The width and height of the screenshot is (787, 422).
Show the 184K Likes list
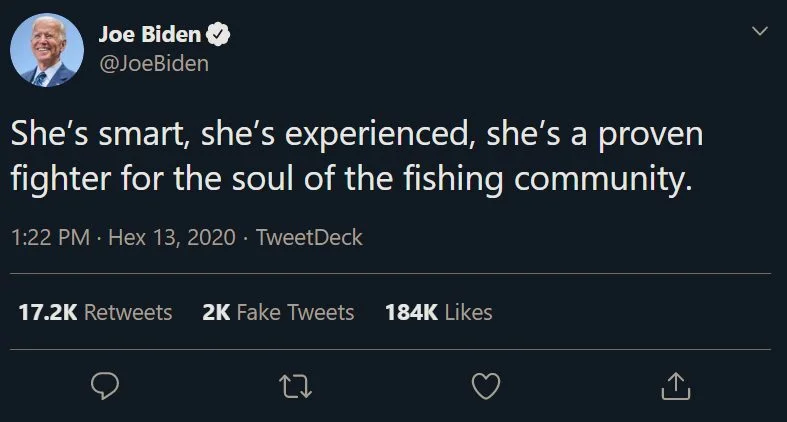(x=438, y=312)
